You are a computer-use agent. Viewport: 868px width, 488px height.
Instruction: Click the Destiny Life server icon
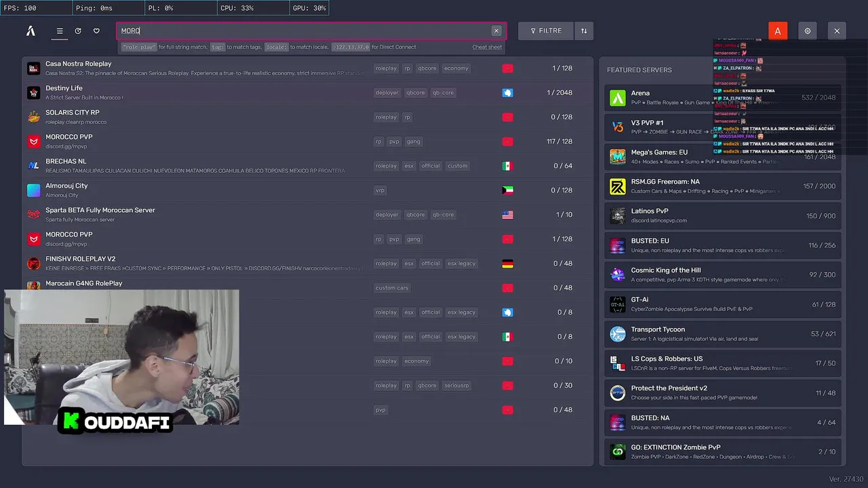coord(34,93)
